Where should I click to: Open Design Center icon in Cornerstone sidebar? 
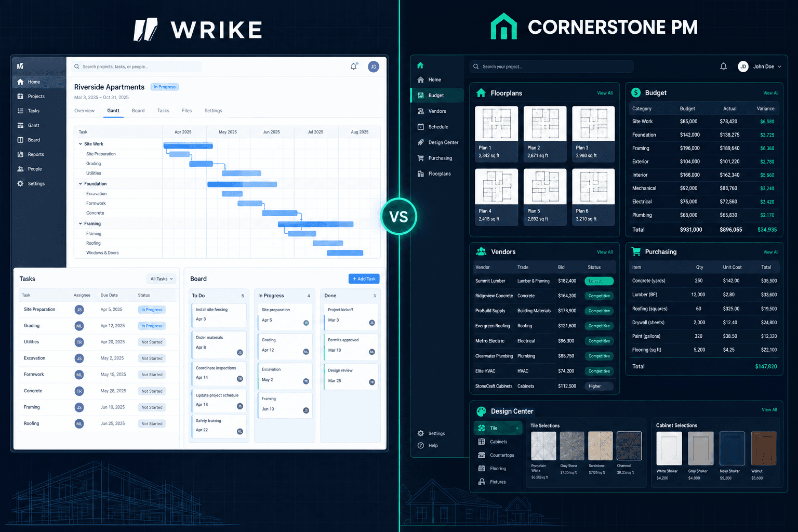(421, 142)
